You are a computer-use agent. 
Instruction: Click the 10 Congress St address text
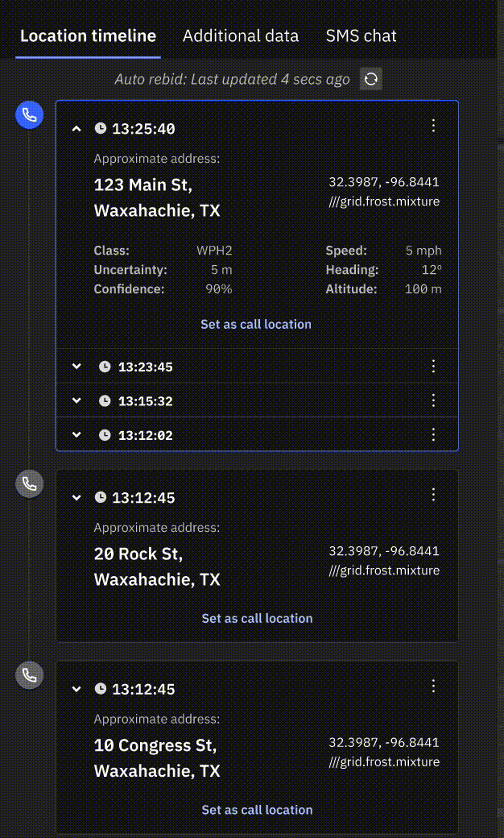click(157, 758)
